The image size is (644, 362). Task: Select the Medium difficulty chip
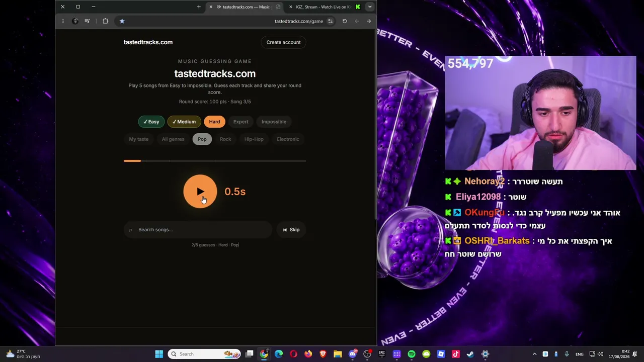click(184, 122)
